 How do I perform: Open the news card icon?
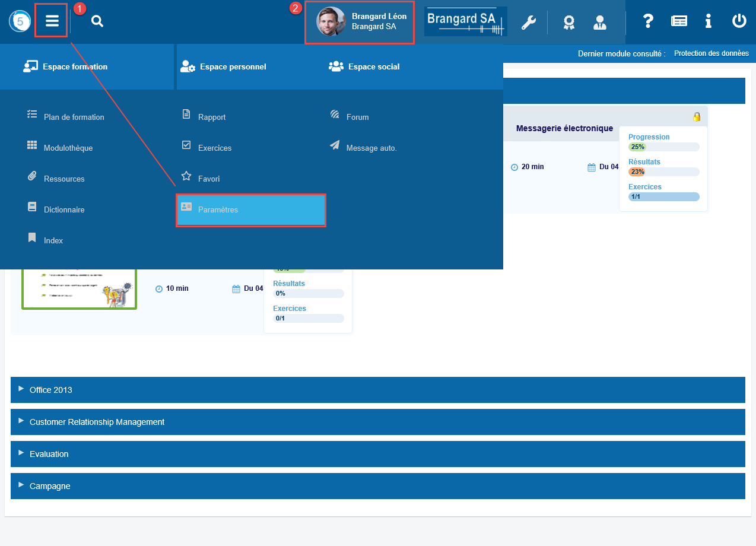[679, 21]
